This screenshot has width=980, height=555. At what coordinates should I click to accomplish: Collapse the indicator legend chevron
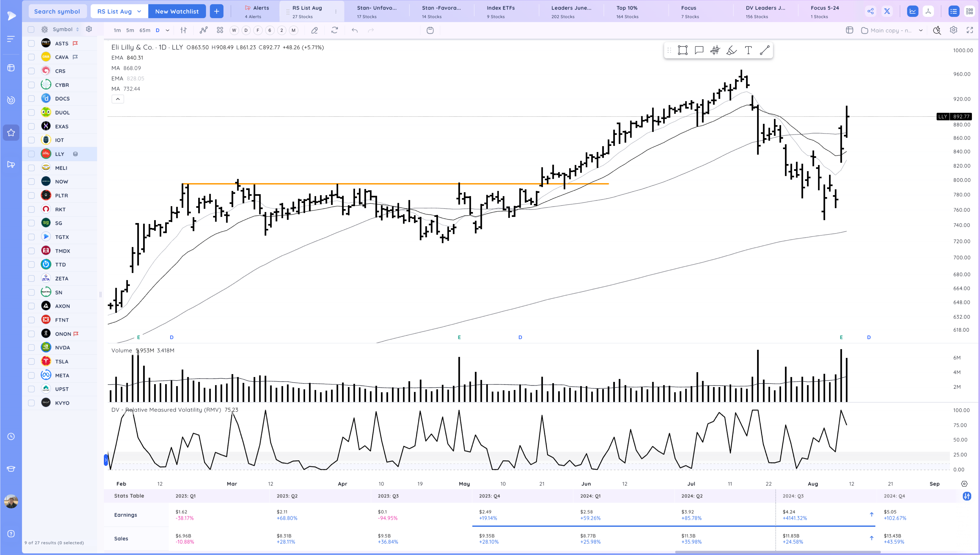point(118,99)
